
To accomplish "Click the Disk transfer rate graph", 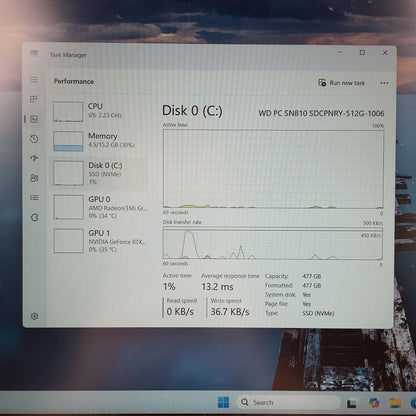I will point(273,243).
